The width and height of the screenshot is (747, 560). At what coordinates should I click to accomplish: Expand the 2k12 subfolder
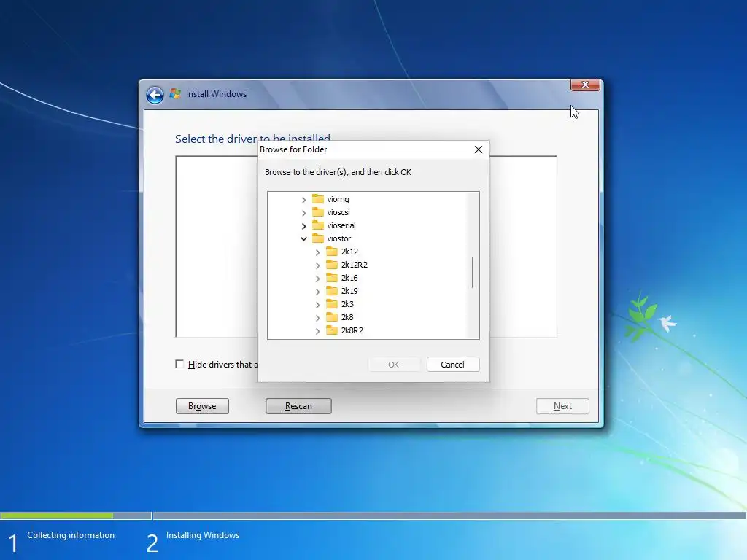tap(318, 252)
